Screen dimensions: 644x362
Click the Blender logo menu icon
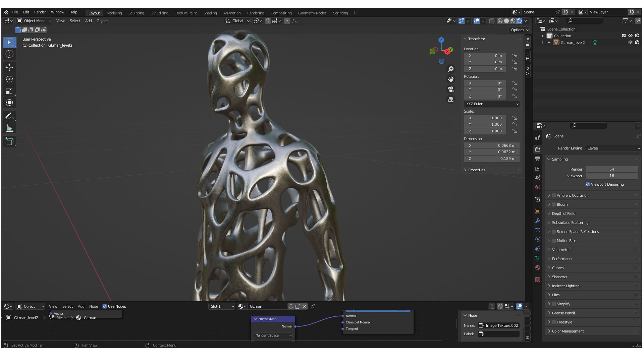coord(6,12)
